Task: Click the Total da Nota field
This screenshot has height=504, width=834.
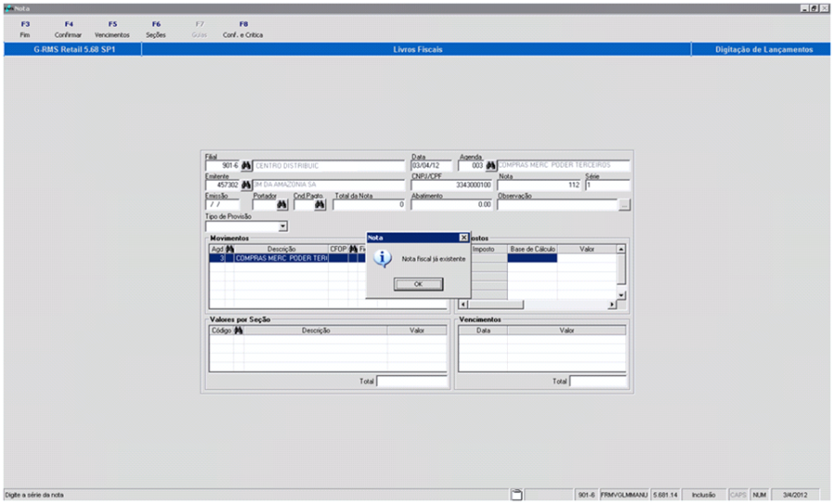Action: pyautogui.click(x=369, y=205)
